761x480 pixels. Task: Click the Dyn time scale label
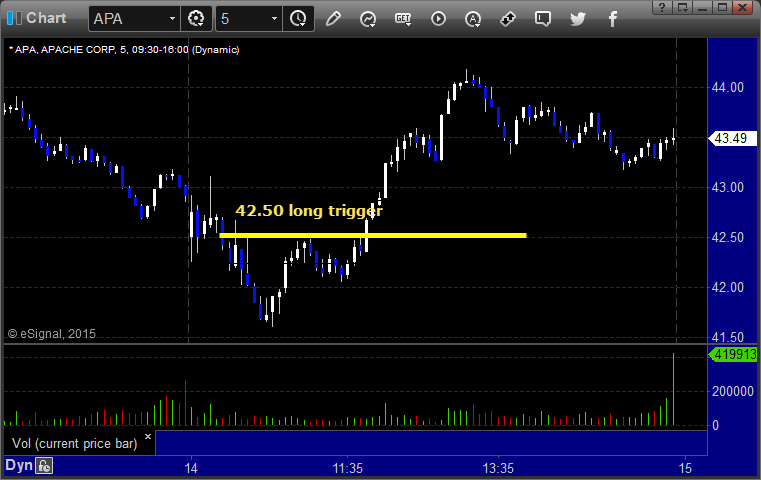[19, 465]
